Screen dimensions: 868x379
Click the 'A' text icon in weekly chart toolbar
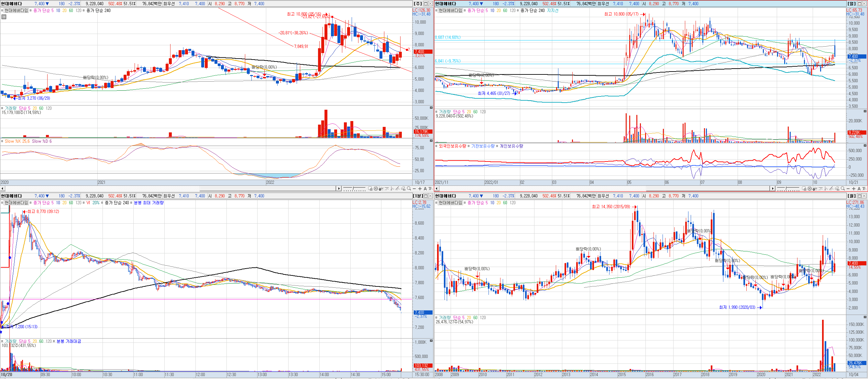425,189
